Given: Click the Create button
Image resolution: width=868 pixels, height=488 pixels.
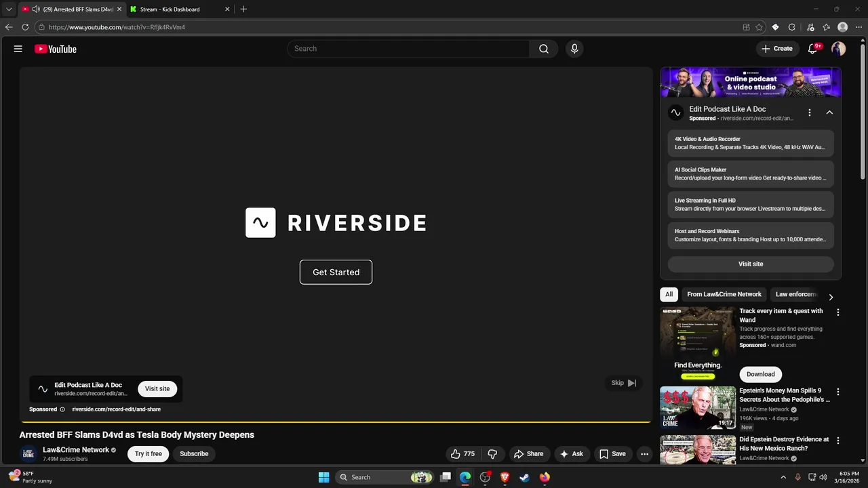Looking at the screenshot, I should click(777, 49).
